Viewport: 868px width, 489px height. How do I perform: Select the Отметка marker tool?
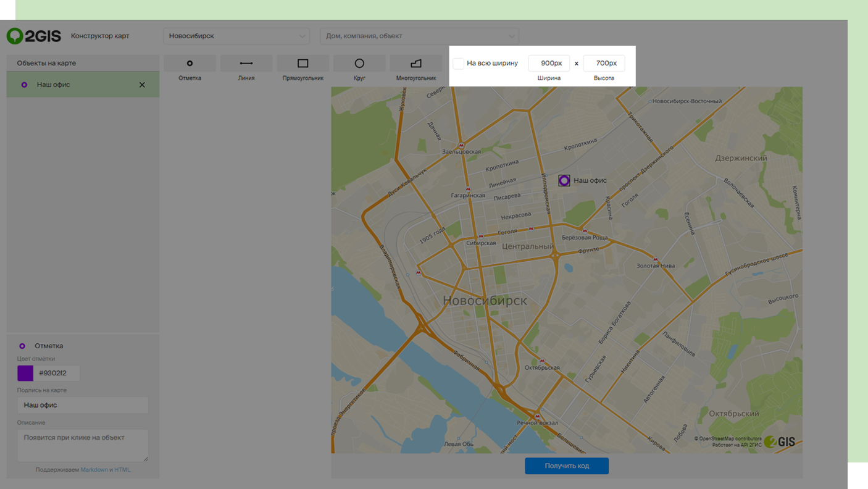pos(190,63)
